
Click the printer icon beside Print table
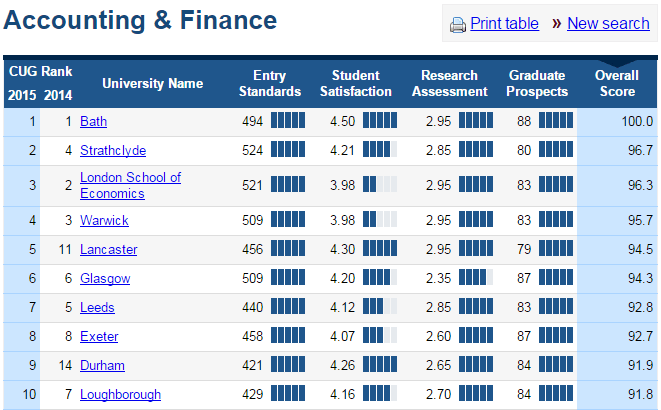458,25
